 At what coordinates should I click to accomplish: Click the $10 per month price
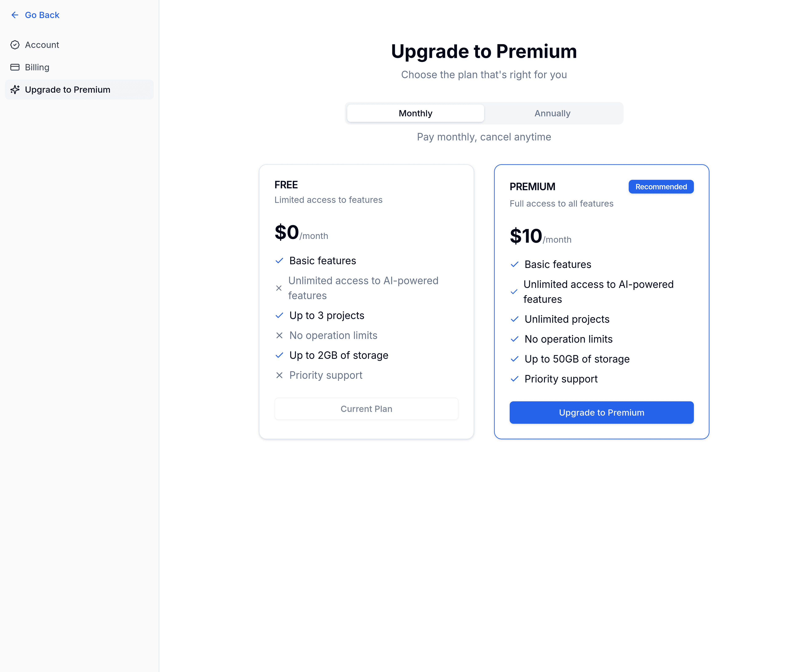tap(540, 236)
